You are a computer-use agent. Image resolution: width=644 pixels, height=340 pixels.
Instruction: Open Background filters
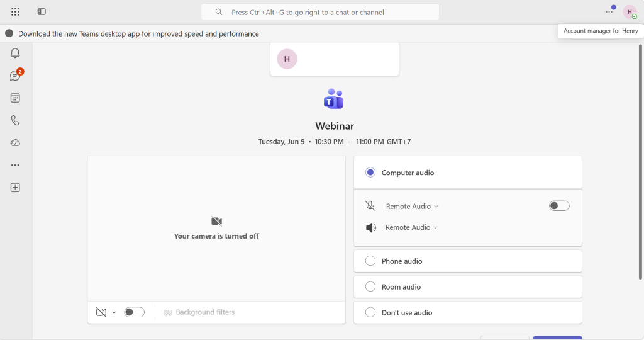click(x=199, y=312)
